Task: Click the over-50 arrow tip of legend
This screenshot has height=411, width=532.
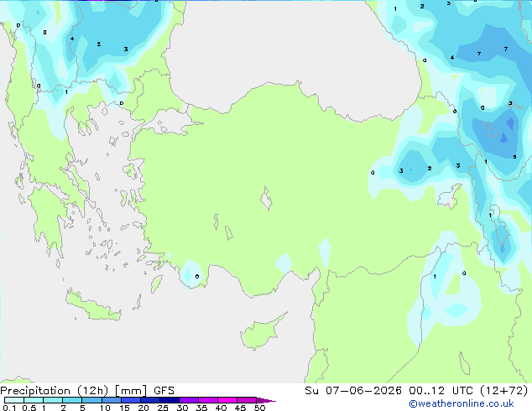Action: (x=266, y=400)
